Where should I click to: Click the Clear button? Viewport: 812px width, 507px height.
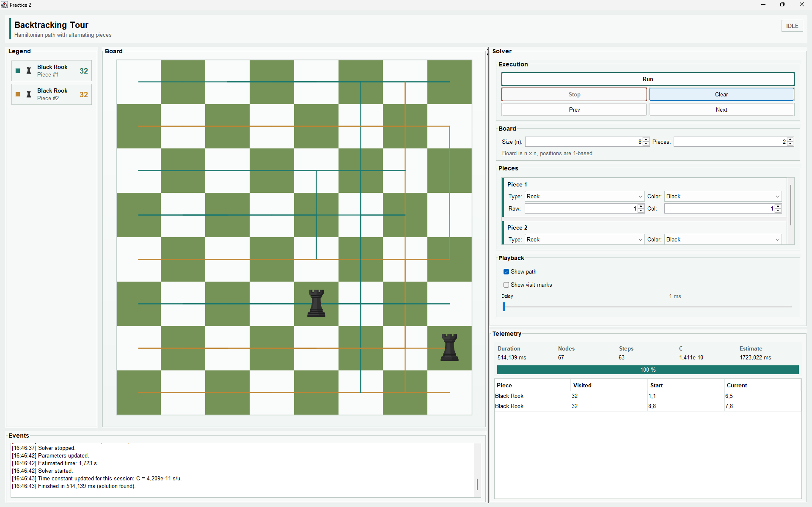[x=721, y=94]
